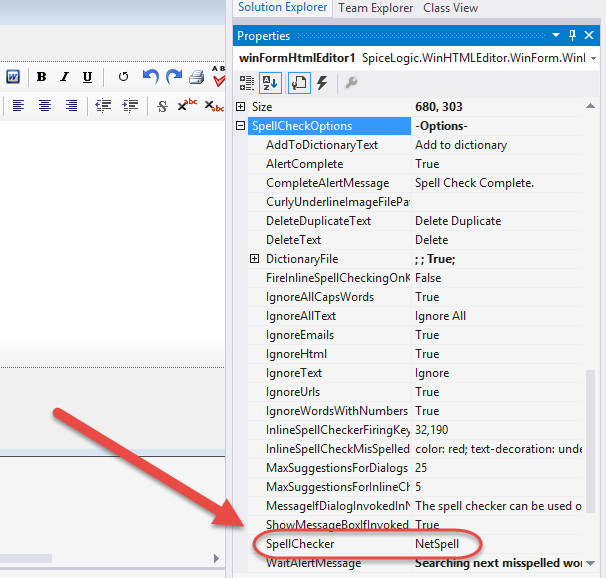Click the value 25 for MaxSuggestionsForDialogs
This screenshot has height=578, width=606.
[497, 468]
